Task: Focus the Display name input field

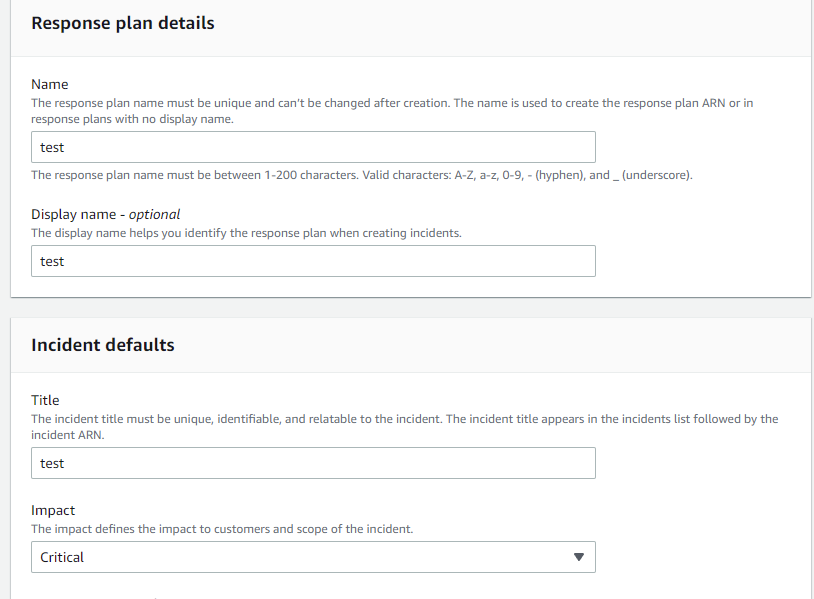Action: (x=313, y=261)
